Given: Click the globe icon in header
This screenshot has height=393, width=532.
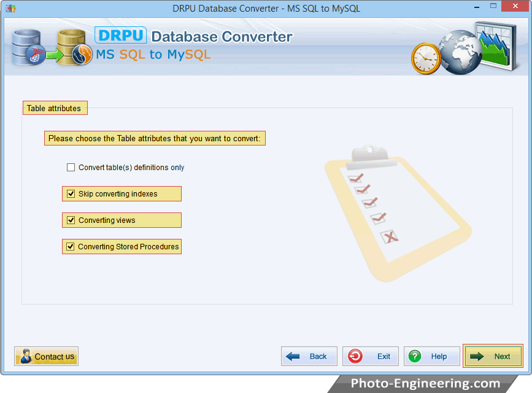Looking at the screenshot, I should [460, 52].
